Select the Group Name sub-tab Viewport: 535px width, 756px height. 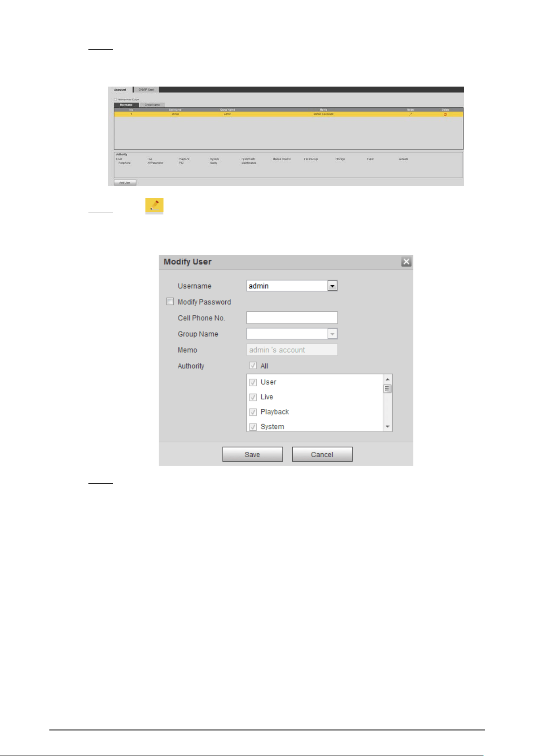coord(152,105)
